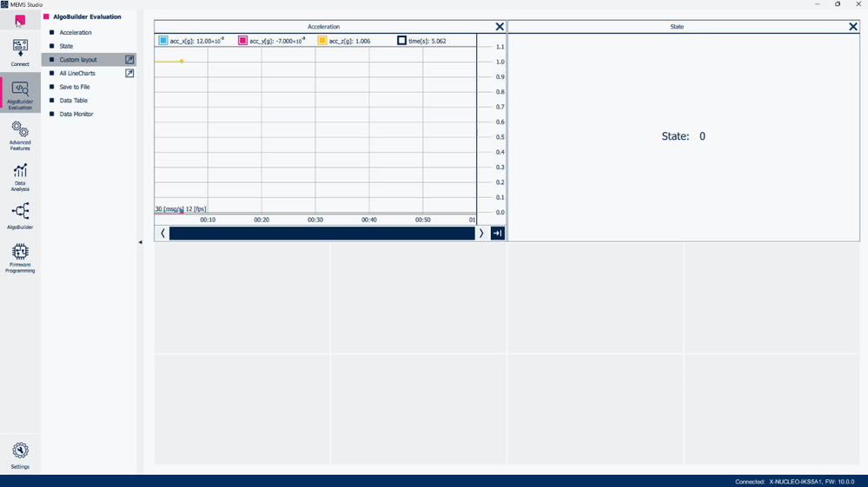Jump to latest chart data
868x487 pixels.
click(498, 234)
